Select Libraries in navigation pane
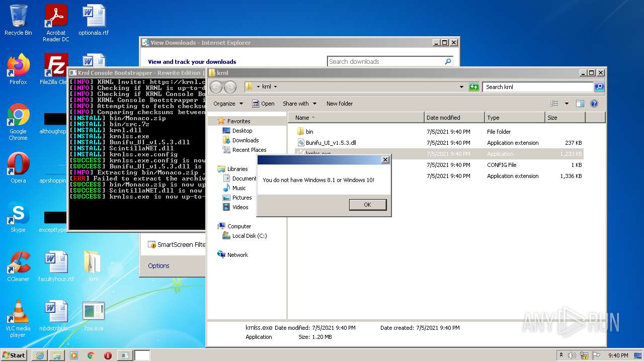644x362 pixels. 237,169
